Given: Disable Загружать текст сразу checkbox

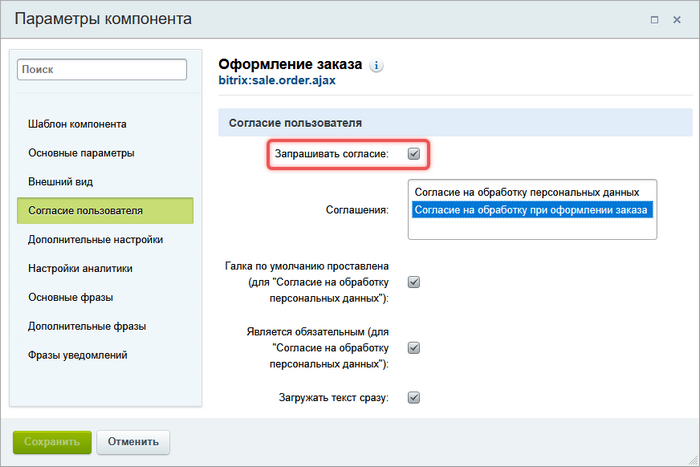Looking at the screenshot, I should click(x=413, y=397).
